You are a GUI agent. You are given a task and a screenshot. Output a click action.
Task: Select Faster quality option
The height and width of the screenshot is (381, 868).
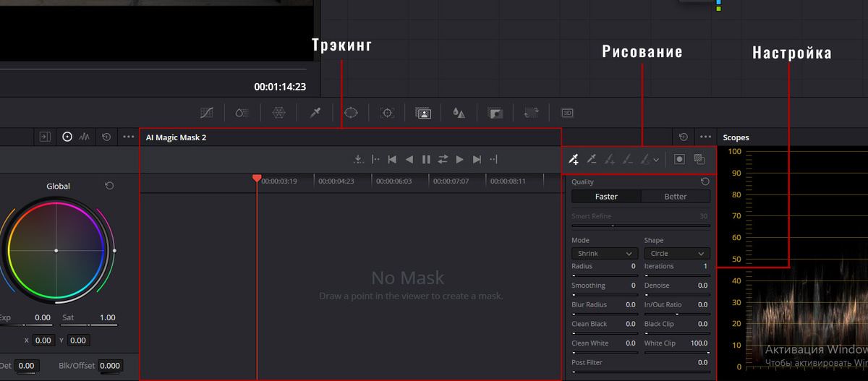point(606,197)
